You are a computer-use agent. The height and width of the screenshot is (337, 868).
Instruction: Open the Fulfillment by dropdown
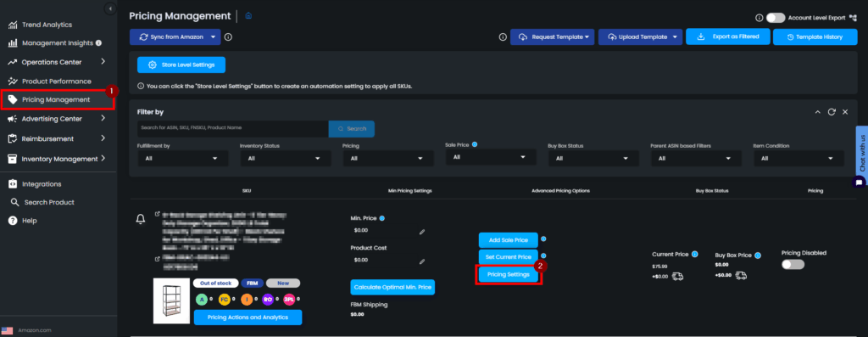coord(183,158)
